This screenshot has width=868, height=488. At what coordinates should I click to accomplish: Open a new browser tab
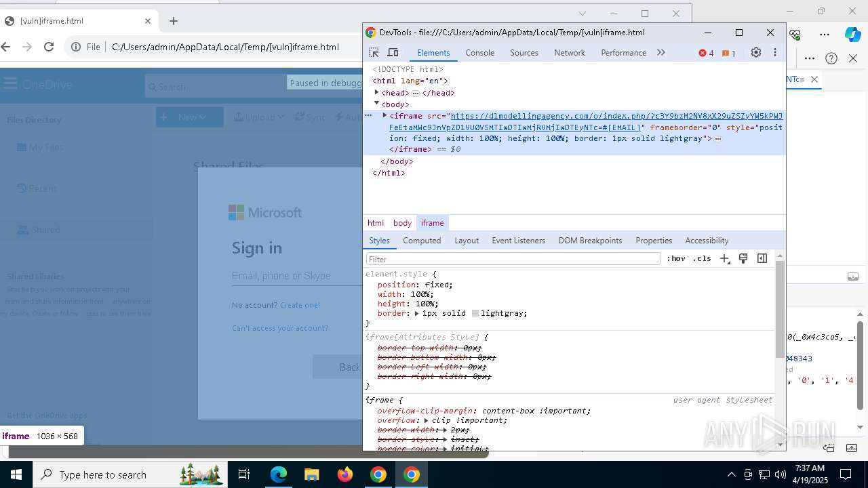click(174, 21)
